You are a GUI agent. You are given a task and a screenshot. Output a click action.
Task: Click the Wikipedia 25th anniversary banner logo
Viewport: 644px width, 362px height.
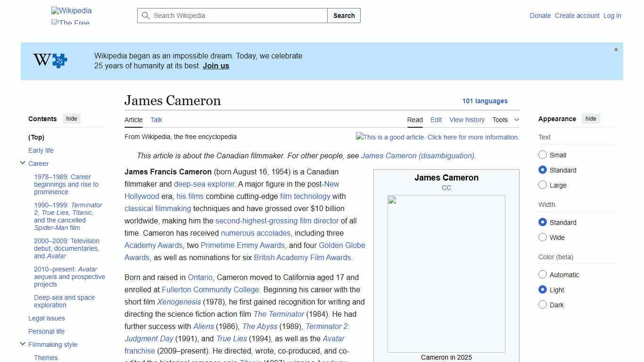(x=50, y=60)
